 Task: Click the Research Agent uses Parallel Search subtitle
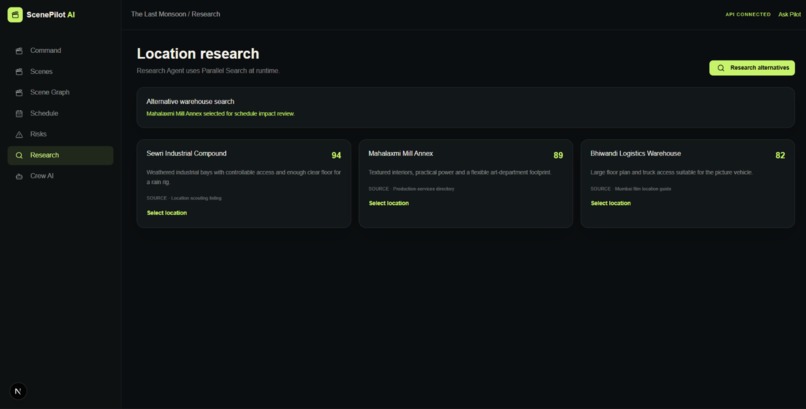click(208, 71)
